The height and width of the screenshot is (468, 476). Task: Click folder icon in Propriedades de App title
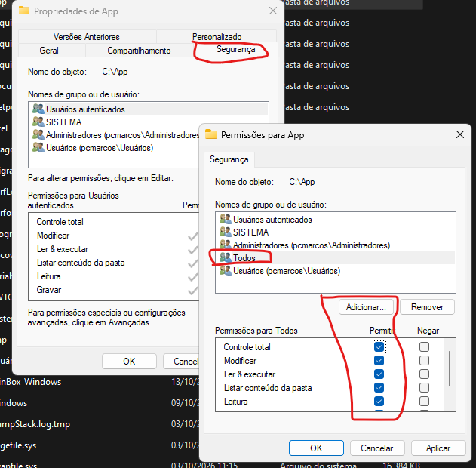click(x=24, y=11)
